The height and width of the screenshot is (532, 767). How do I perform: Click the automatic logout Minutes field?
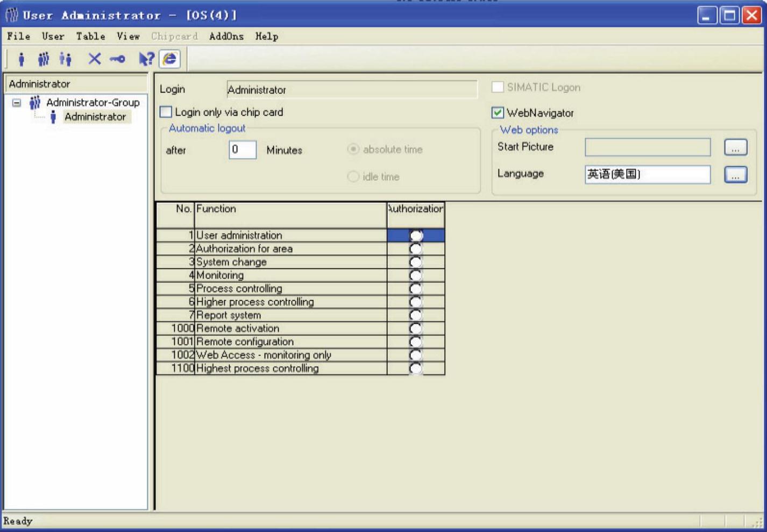tap(243, 150)
